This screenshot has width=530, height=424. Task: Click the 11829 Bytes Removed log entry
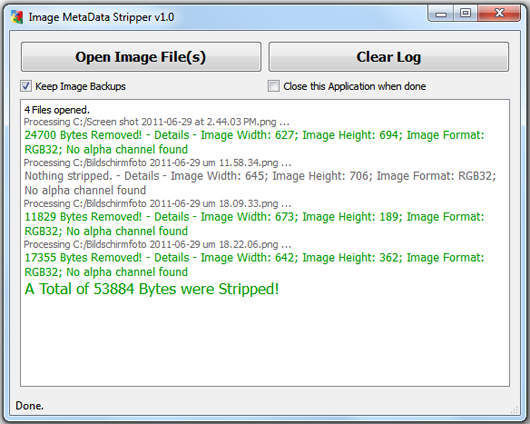click(x=254, y=224)
